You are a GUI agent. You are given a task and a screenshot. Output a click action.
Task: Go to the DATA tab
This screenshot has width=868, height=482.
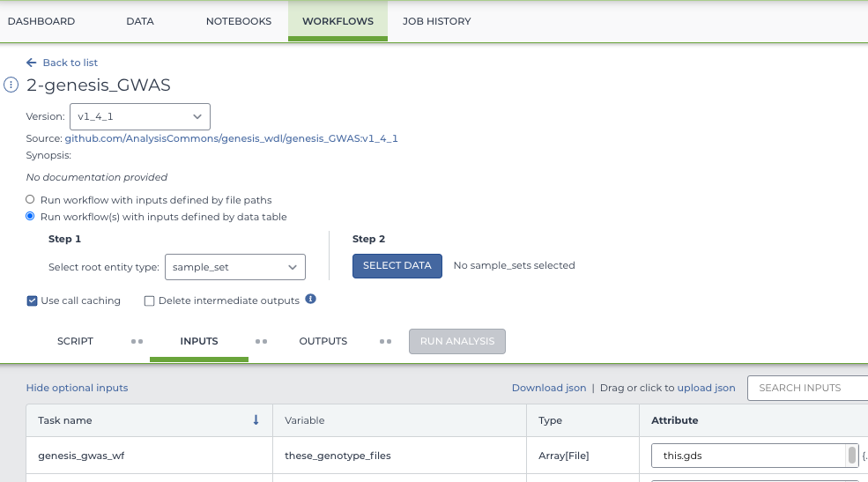140,21
